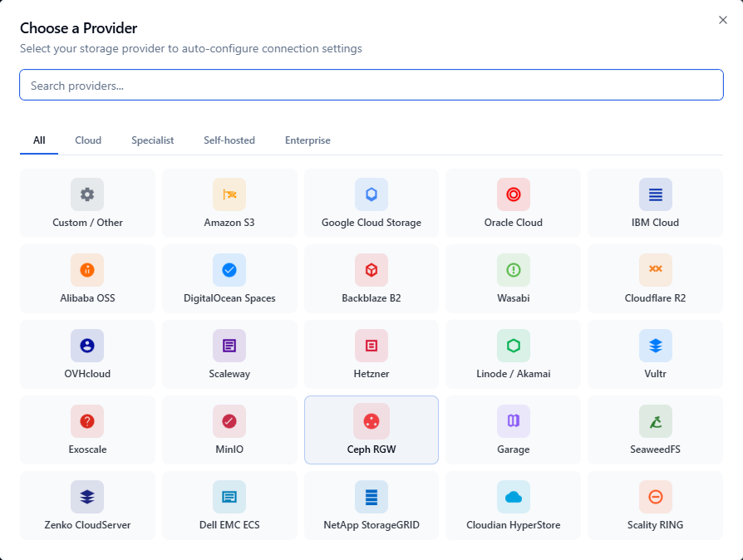Screen dimensions: 743x560
Task: Click the Custom / Other label
Action: (87, 223)
